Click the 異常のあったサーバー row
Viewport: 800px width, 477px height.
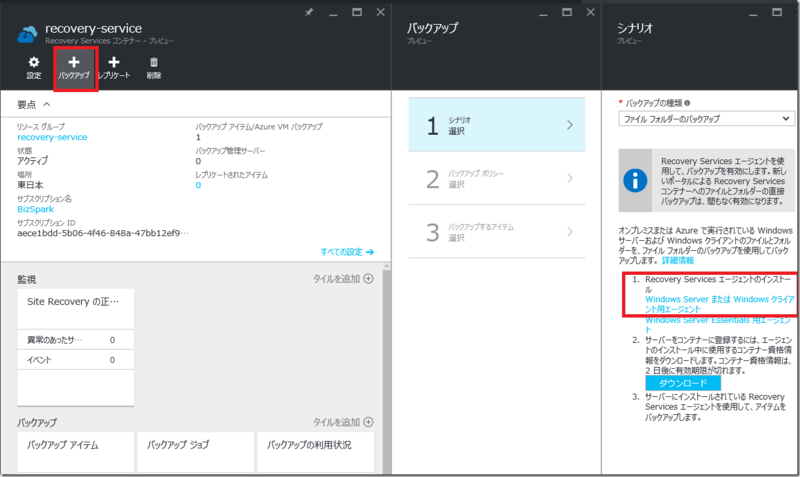[76, 340]
